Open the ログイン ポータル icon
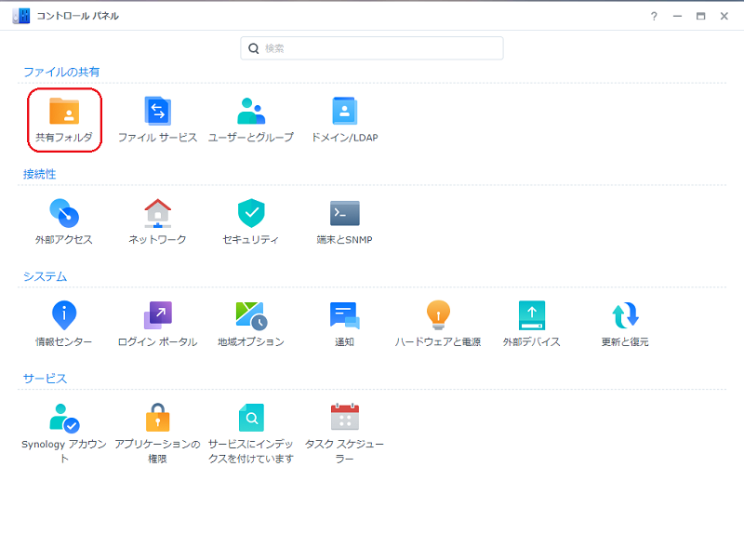744x560 pixels. click(157, 315)
